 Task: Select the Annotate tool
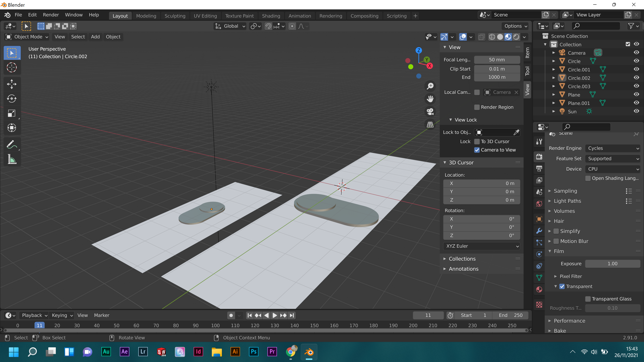(x=12, y=144)
